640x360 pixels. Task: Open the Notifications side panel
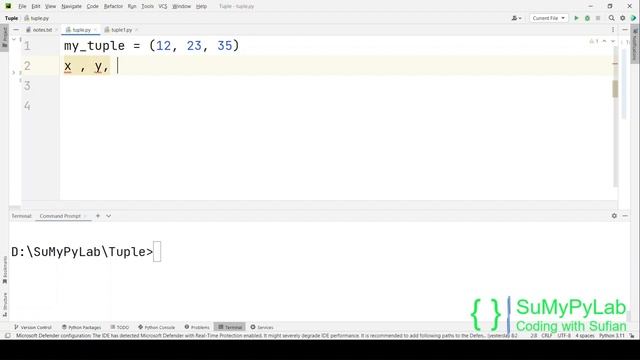tap(635, 44)
